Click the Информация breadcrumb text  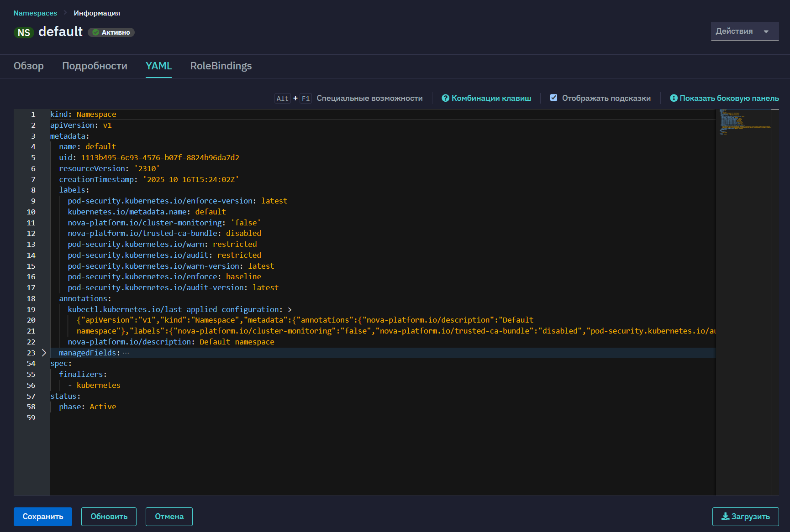[x=97, y=13]
